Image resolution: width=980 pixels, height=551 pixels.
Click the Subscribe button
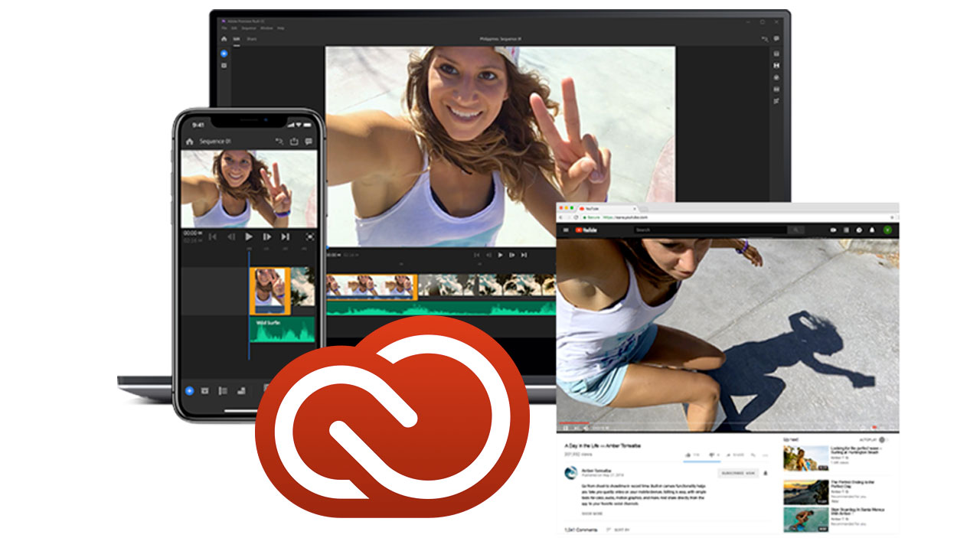[x=738, y=473]
